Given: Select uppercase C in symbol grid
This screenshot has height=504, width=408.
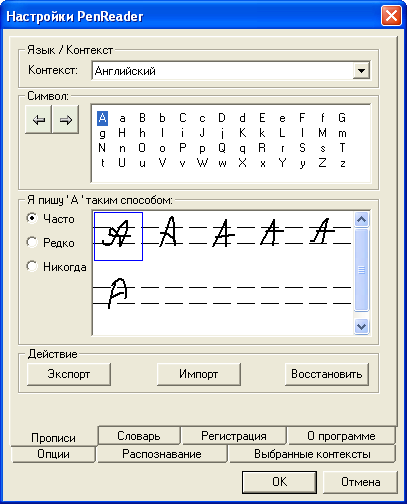Looking at the screenshot, I should tap(182, 118).
